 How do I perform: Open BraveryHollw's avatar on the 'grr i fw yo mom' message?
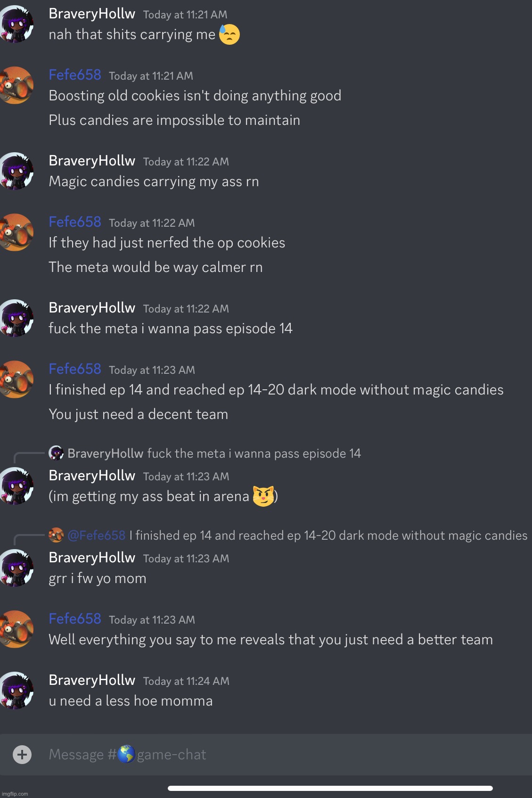pos(16,568)
